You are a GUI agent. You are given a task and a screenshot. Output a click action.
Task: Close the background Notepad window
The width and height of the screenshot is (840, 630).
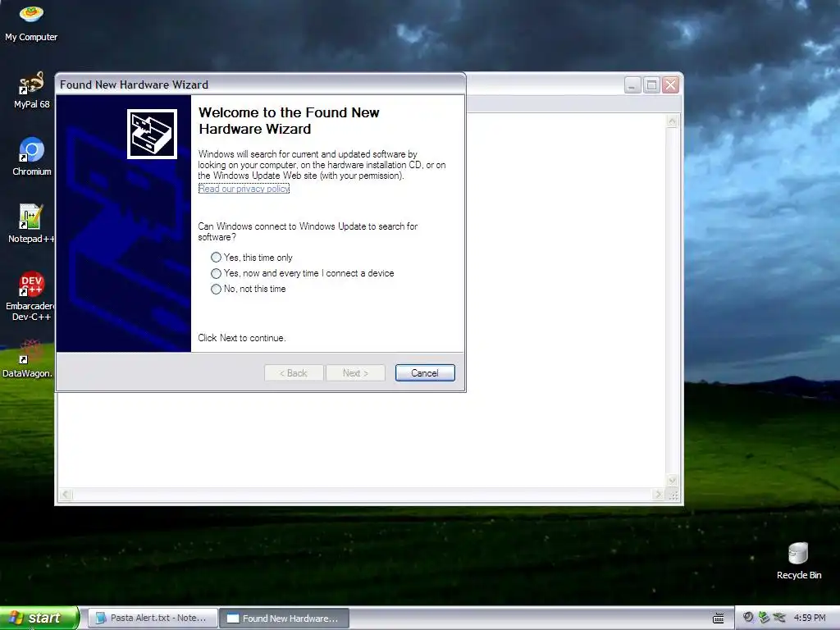(x=670, y=85)
